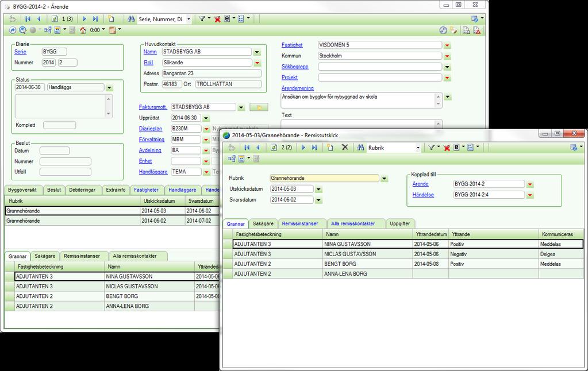588x371 pixels.
Task: Open Kopplad till Ärende red dropdown arrow
Action: [530, 184]
